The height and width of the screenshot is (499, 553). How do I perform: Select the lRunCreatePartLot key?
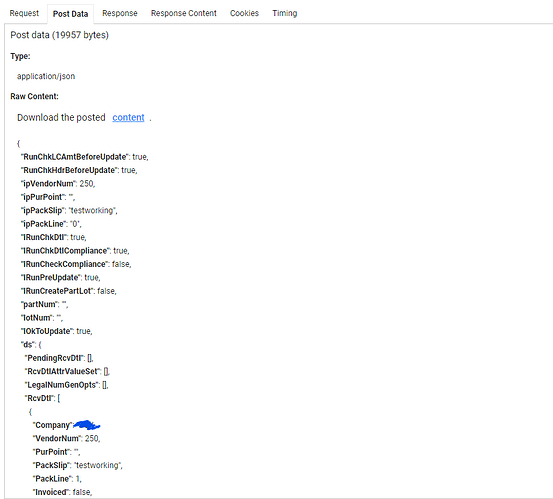tap(57, 291)
